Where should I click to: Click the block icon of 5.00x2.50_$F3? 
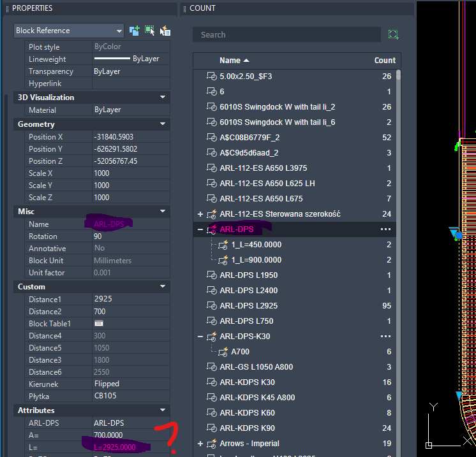(x=212, y=76)
